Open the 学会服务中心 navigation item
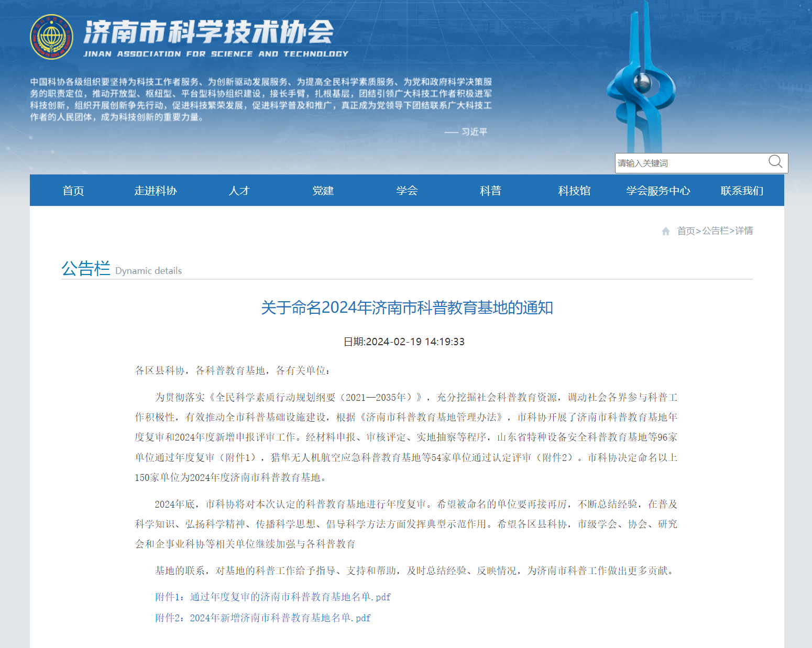This screenshot has width=812, height=648. pyautogui.click(x=658, y=190)
